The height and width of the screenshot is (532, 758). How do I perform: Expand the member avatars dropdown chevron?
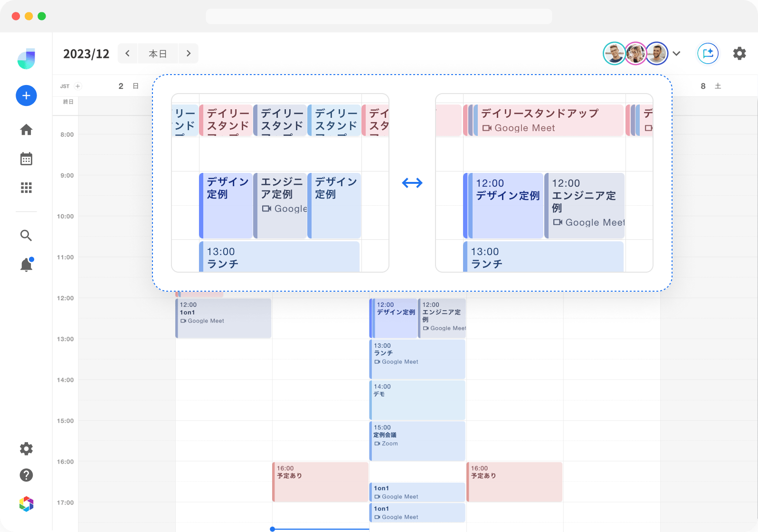[677, 53]
